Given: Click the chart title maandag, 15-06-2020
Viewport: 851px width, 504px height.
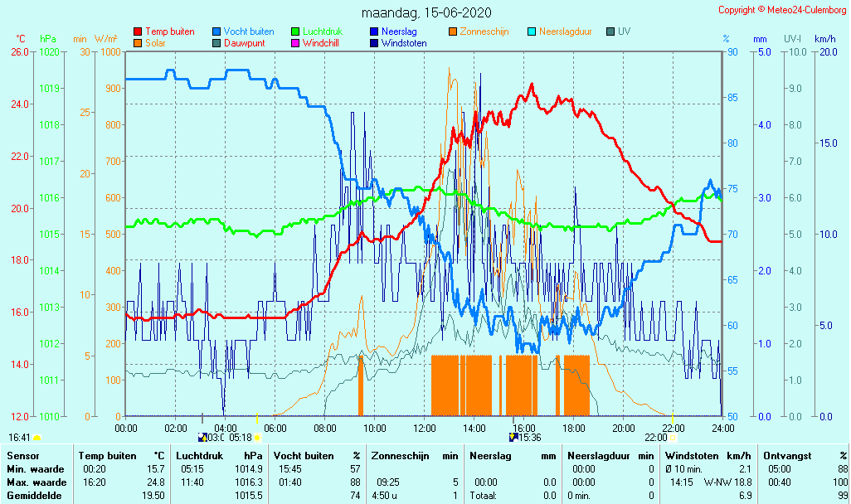Looking at the screenshot, I should point(426,12).
